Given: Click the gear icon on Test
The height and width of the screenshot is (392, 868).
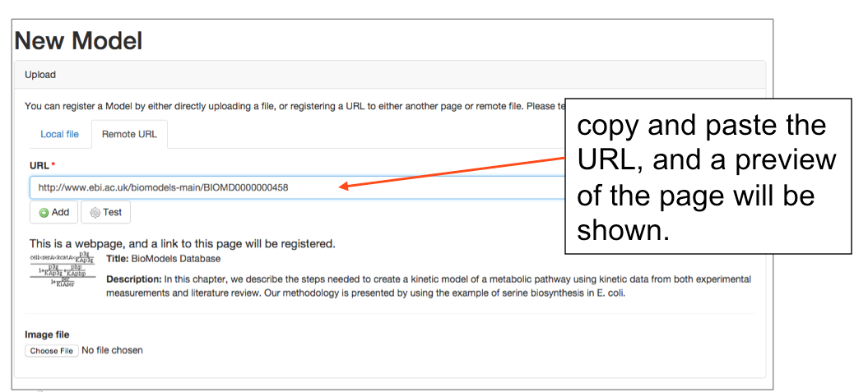Looking at the screenshot, I should point(95,213).
